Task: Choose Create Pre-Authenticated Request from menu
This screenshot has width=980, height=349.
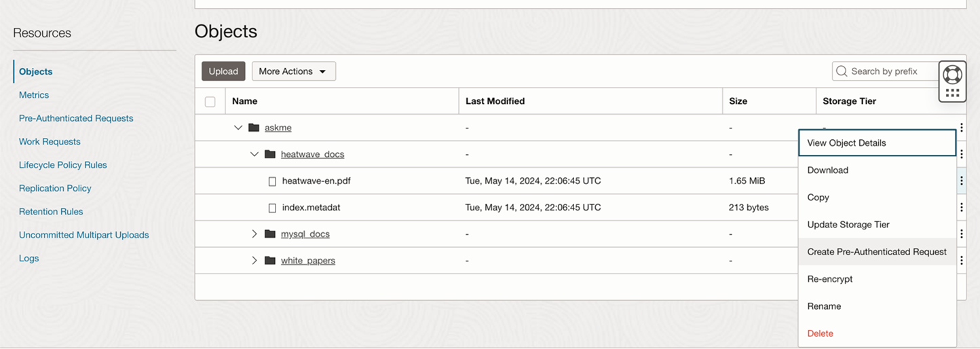Action: (876, 252)
